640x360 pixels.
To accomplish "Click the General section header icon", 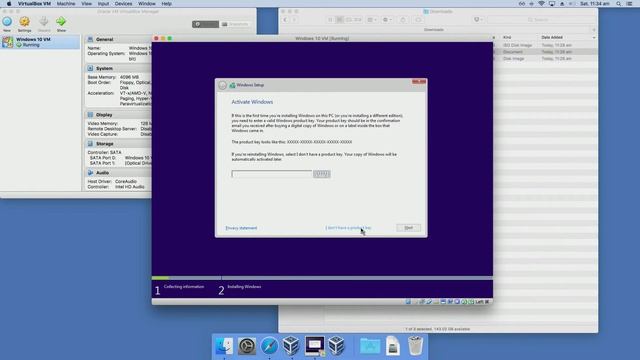I will coord(90,39).
